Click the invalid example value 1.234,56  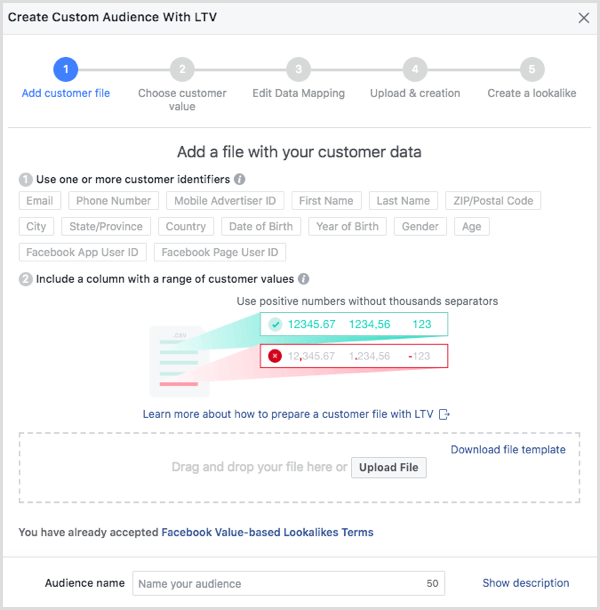369,356
